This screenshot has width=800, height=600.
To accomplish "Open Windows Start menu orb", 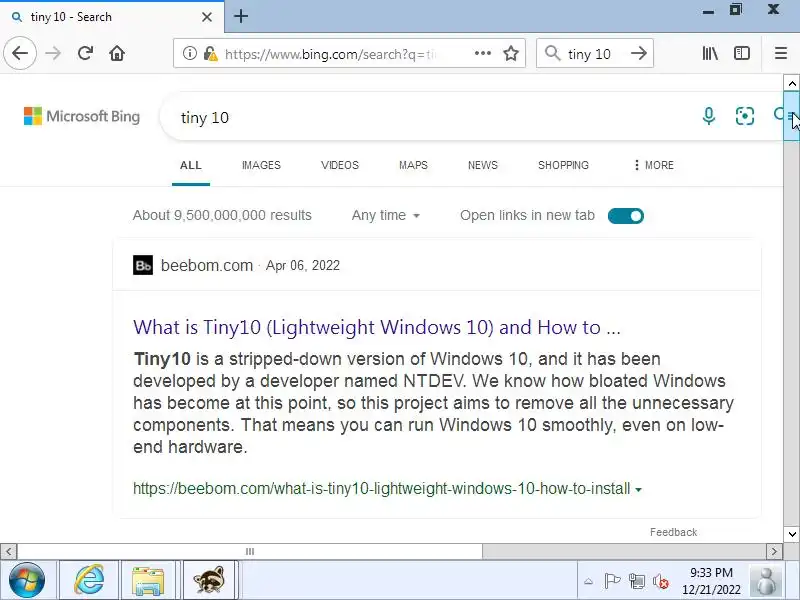I will click(27, 580).
